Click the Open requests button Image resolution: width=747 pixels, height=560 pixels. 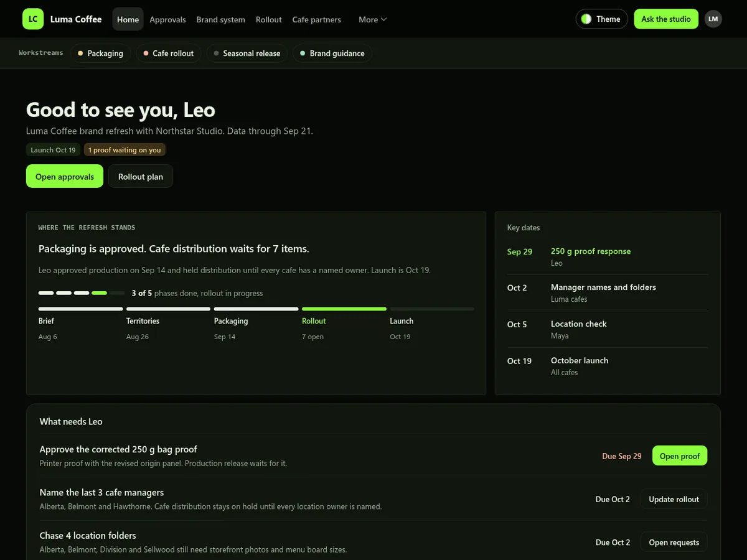(674, 543)
